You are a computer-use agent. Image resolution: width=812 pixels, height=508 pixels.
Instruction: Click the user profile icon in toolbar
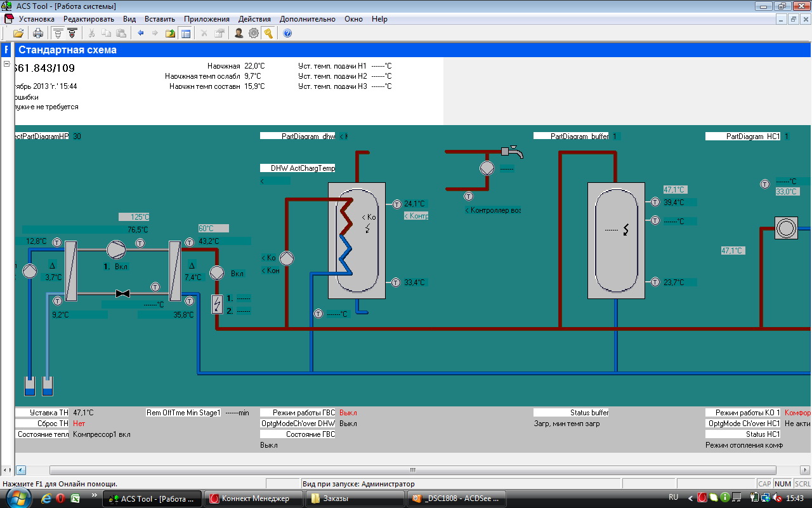tap(239, 34)
